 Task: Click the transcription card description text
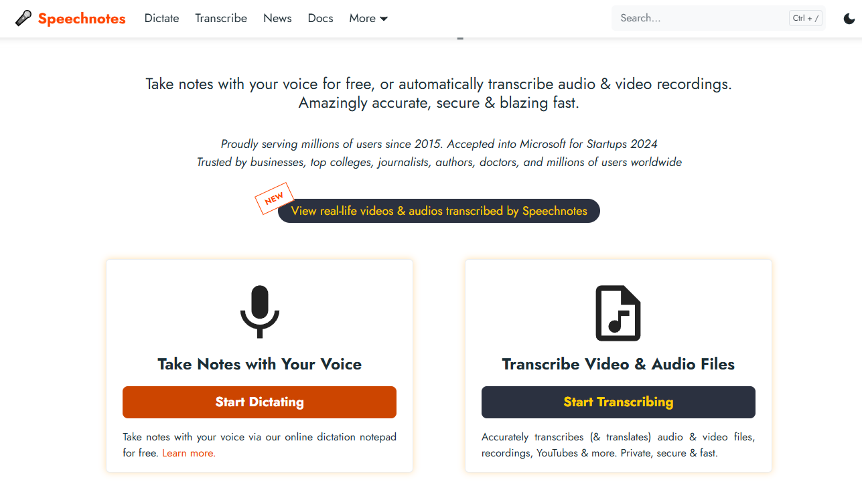coord(618,445)
